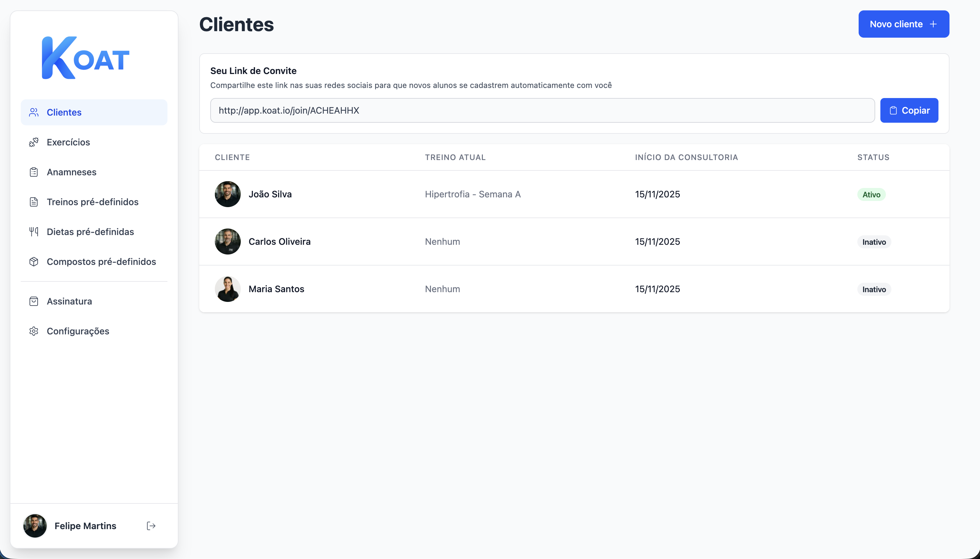Click the plus icon on Novo cliente button
This screenshot has height=559, width=980.
click(x=933, y=24)
